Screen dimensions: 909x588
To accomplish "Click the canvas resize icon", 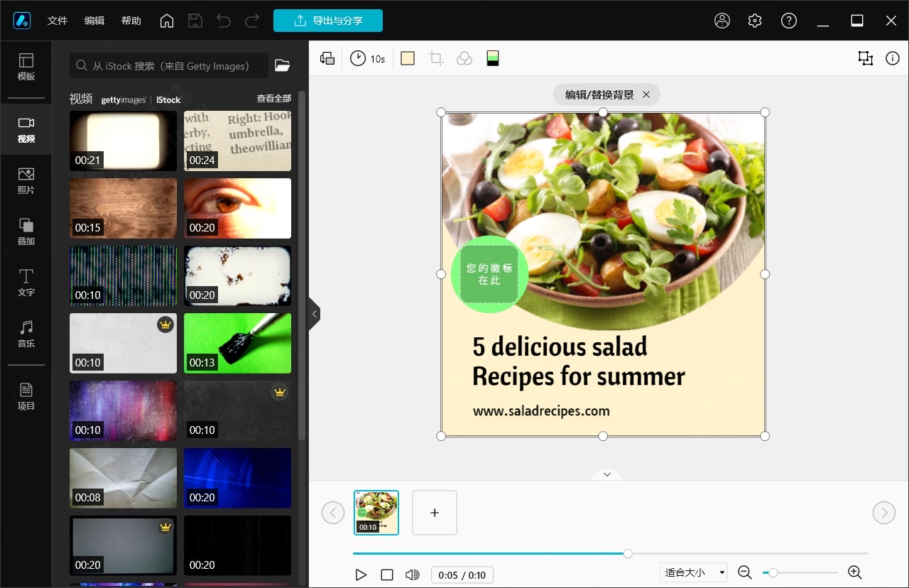I will point(865,58).
